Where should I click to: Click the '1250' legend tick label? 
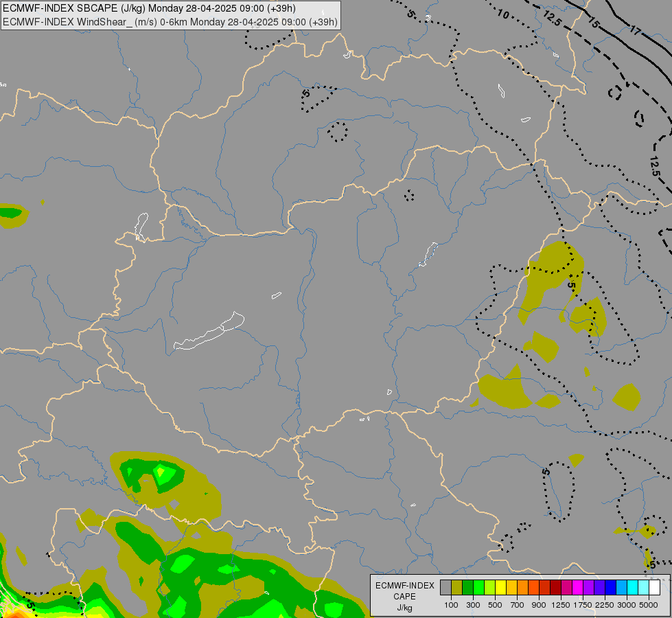[561, 605]
